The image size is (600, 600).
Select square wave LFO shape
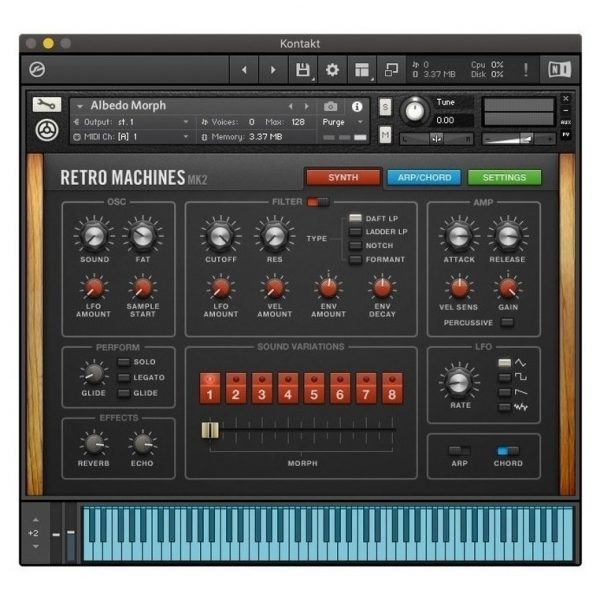(504, 378)
